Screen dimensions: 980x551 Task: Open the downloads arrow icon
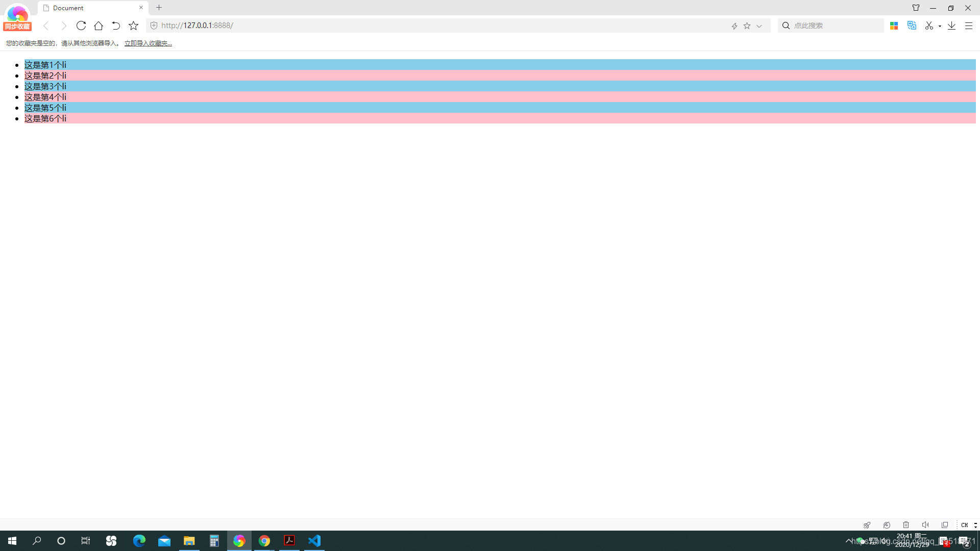tap(951, 26)
